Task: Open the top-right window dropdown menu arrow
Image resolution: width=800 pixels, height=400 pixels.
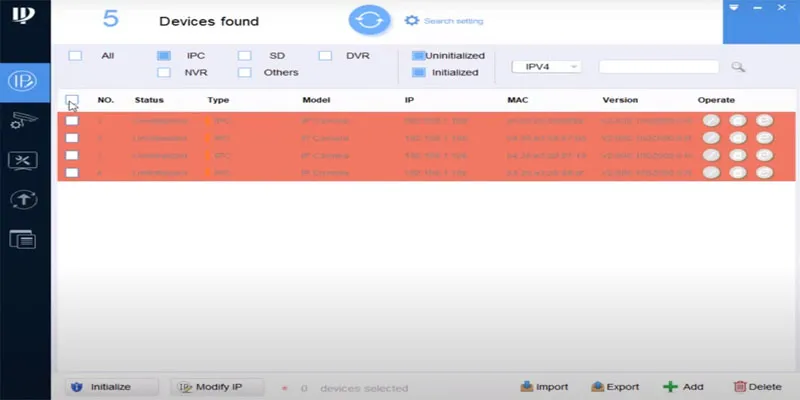Action: (x=734, y=8)
